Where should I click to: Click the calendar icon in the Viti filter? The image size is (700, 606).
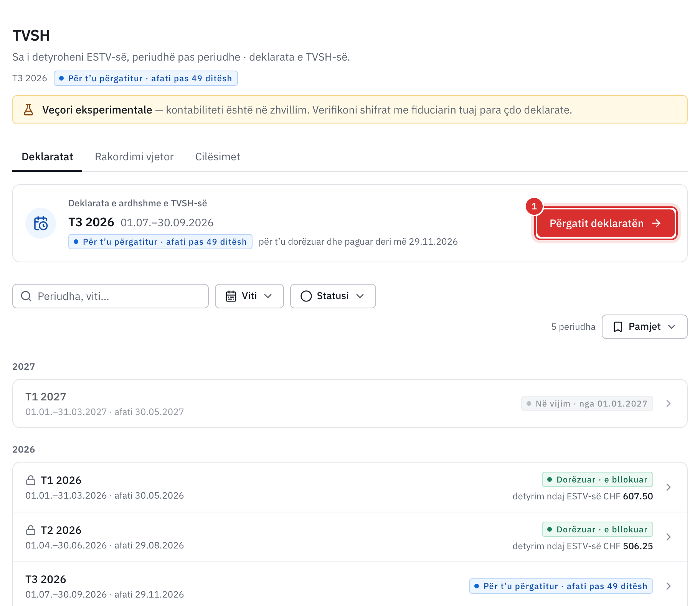click(x=231, y=296)
